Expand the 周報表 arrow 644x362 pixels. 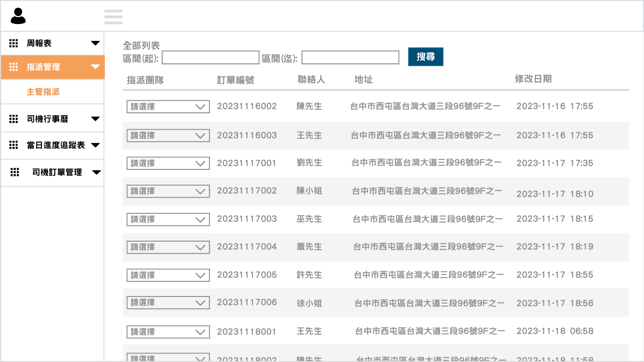coord(95,43)
